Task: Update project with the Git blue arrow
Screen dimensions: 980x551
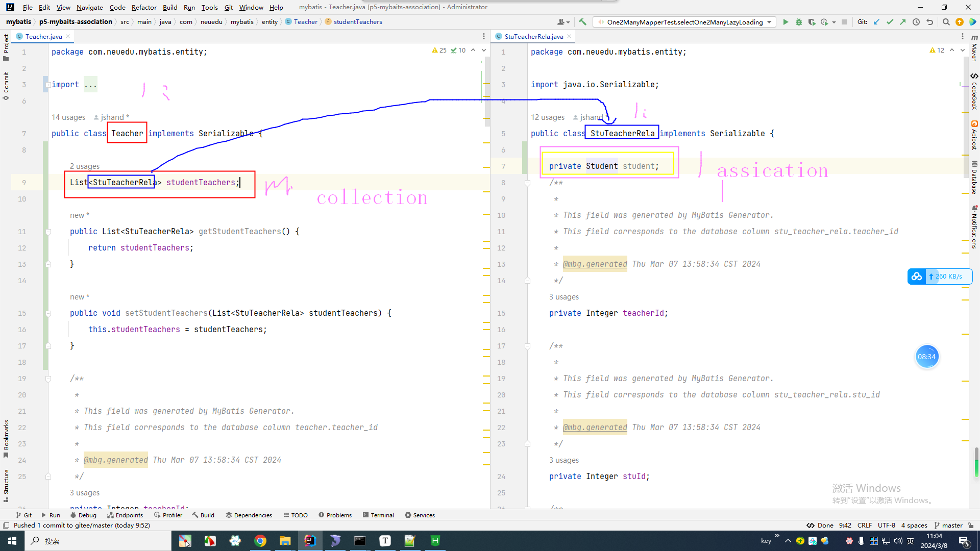Action: (x=876, y=22)
